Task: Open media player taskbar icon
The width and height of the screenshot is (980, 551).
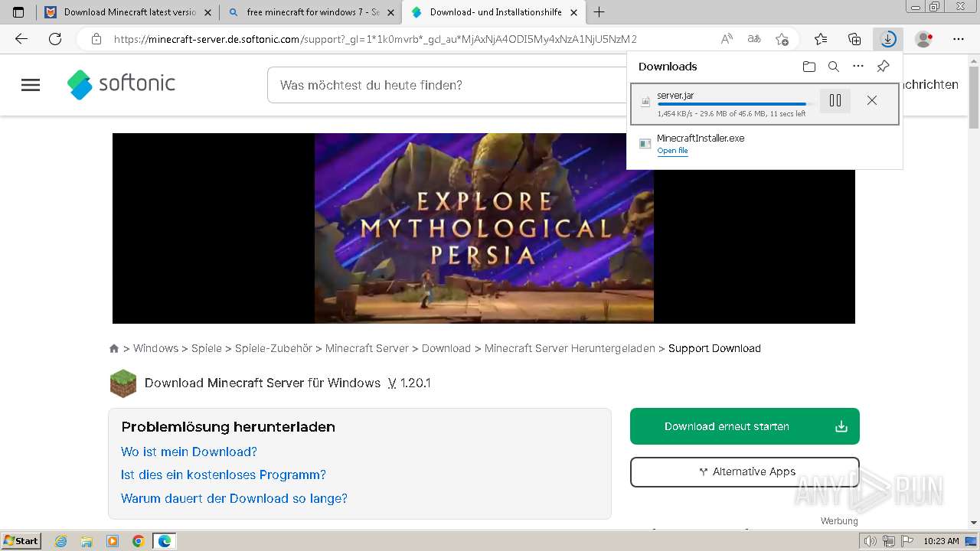Action: (x=113, y=541)
